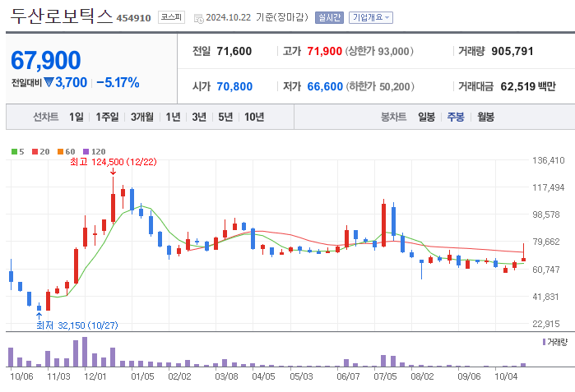
Task: Click the 60,747 price axis label
Action: [546, 270]
